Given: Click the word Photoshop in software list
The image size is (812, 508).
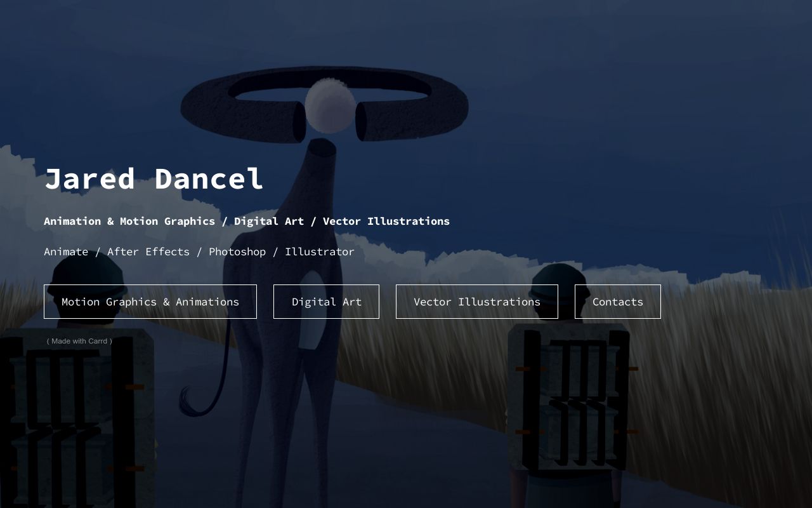Looking at the screenshot, I should pyautogui.click(x=237, y=251).
